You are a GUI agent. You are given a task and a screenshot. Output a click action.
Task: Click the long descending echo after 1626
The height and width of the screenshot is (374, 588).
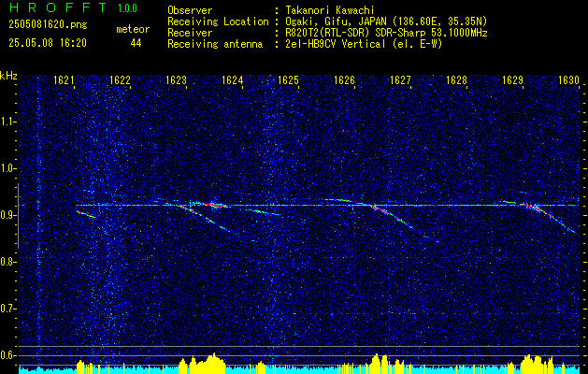392,217
